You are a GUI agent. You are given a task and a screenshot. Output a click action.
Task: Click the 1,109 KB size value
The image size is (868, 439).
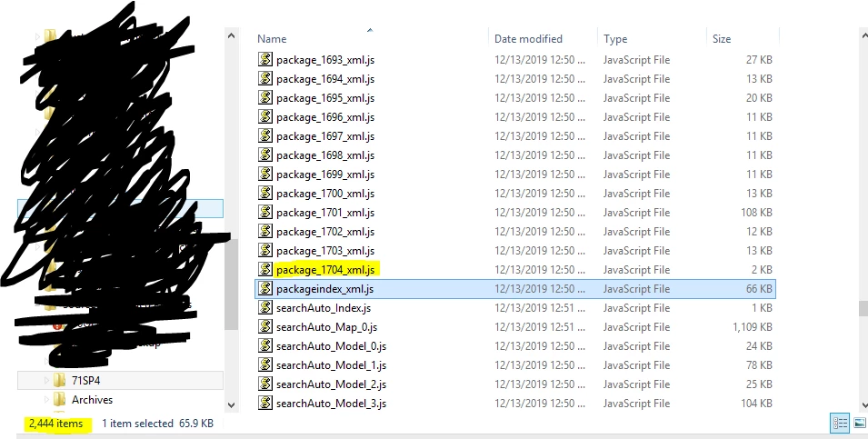pyautogui.click(x=753, y=327)
